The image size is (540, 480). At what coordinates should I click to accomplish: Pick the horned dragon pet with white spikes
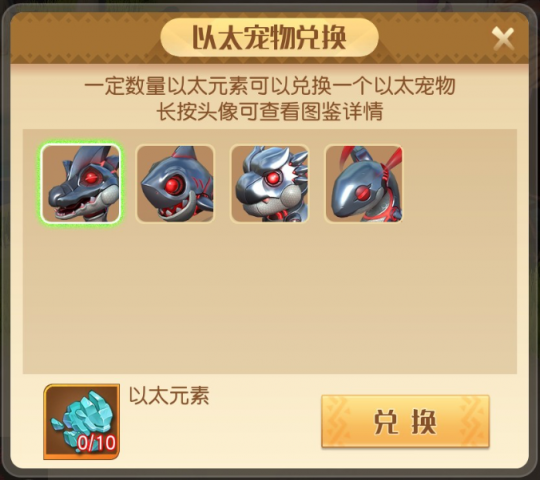270,184
